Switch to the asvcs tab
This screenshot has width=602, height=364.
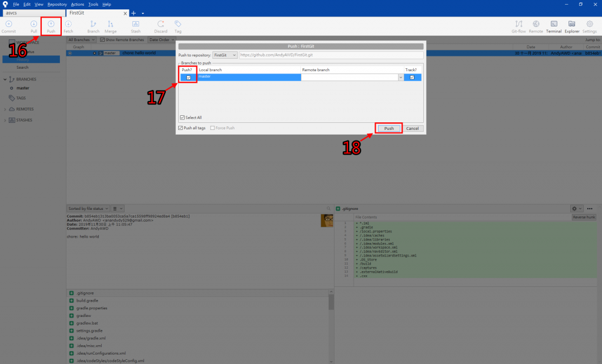point(34,13)
